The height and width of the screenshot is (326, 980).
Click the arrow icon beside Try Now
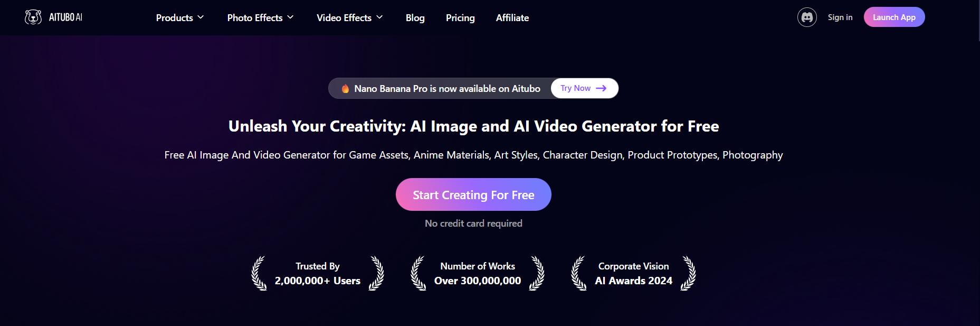tap(601, 88)
